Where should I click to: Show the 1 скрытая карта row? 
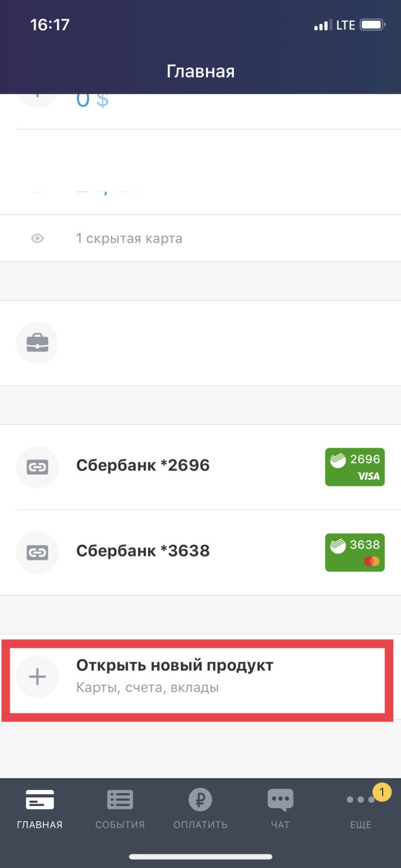(129, 239)
